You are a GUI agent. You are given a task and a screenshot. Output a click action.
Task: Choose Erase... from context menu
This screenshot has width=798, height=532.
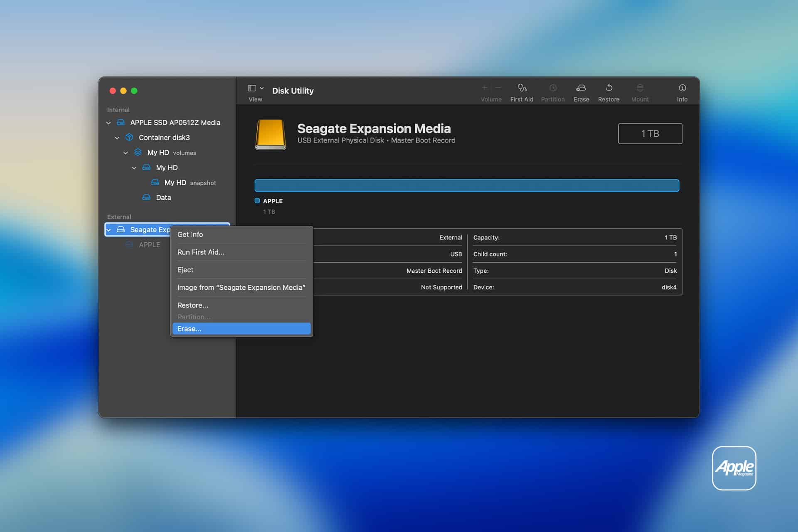pos(241,329)
